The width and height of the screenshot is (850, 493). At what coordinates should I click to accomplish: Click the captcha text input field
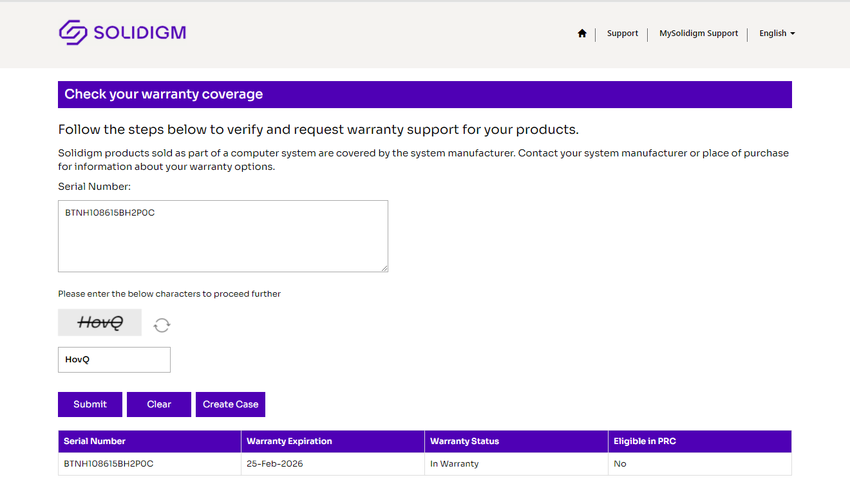coord(114,360)
